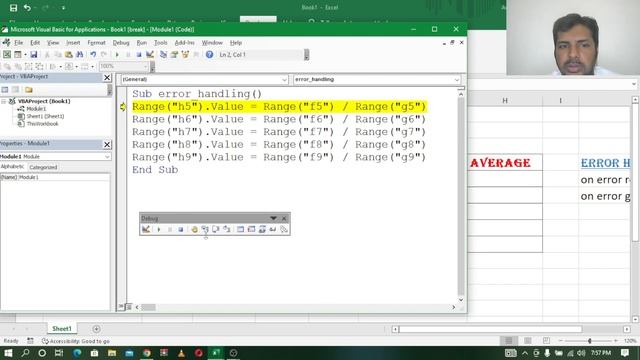Image resolution: width=640 pixels, height=360 pixels.
Task: Open the Edit menu
Action: click(35, 42)
